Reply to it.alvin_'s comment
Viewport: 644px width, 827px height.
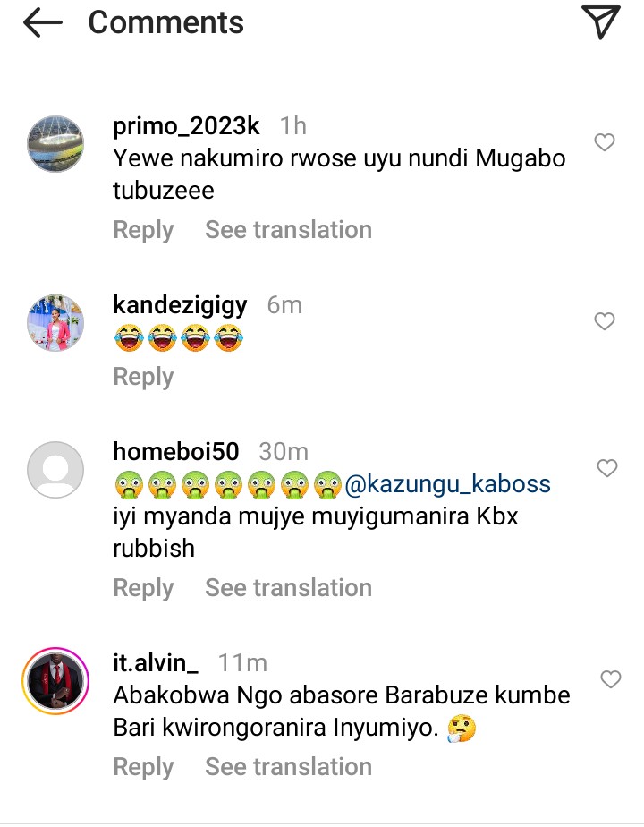(143, 767)
